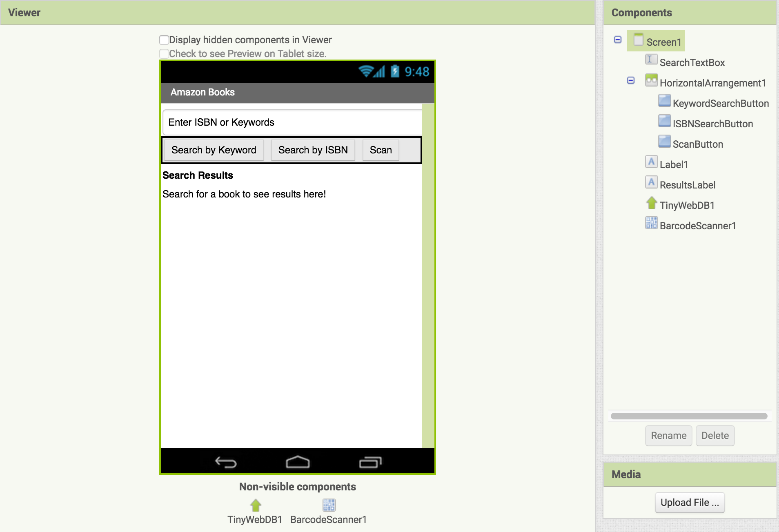The width and height of the screenshot is (779, 532).
Task: Click the Label1 icon in Components tree
Action: click(651, 162)
